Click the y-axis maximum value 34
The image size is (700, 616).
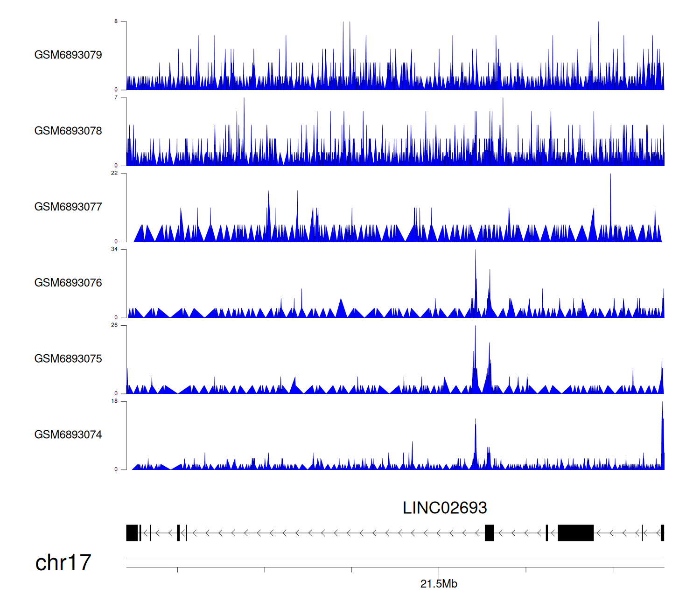point(114,249)
